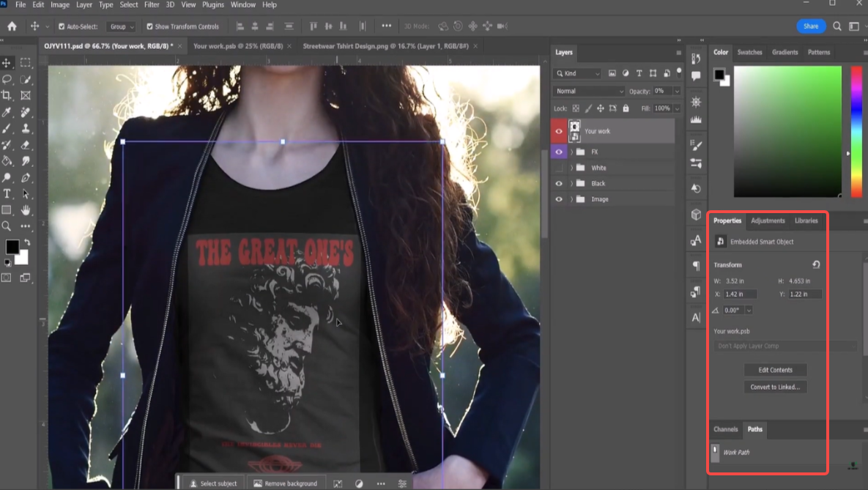Expand the FX layer group
The height and width of the screenshot is (490, 868).
click(571, 152)
